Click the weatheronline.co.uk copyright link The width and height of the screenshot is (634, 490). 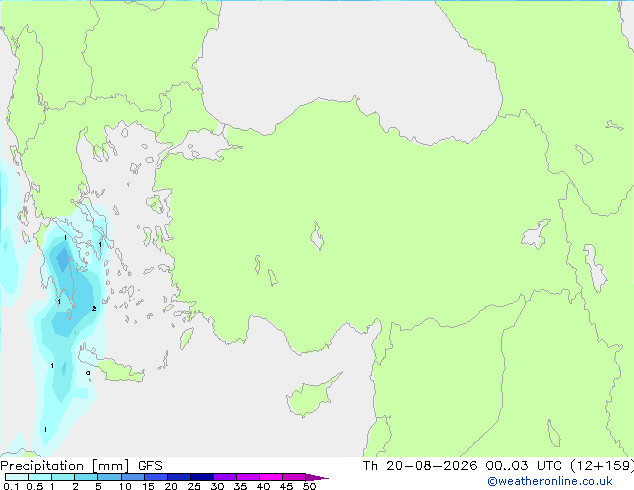(550, 481)
